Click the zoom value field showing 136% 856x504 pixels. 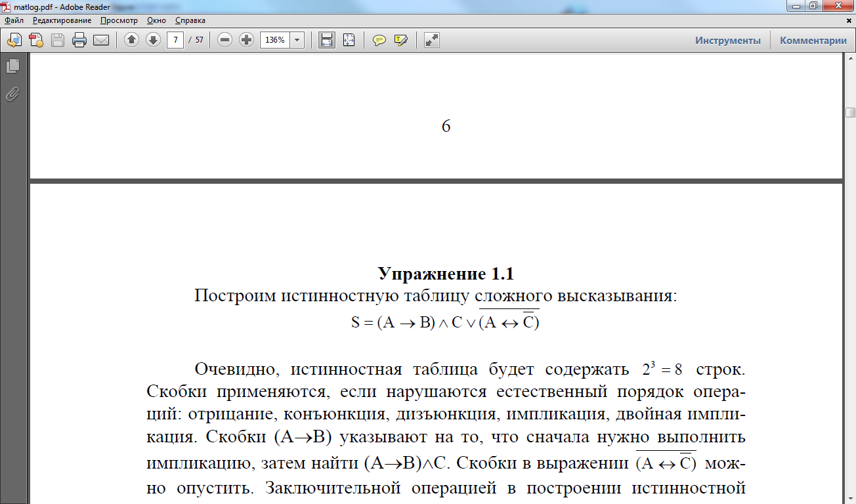(274, 40)
